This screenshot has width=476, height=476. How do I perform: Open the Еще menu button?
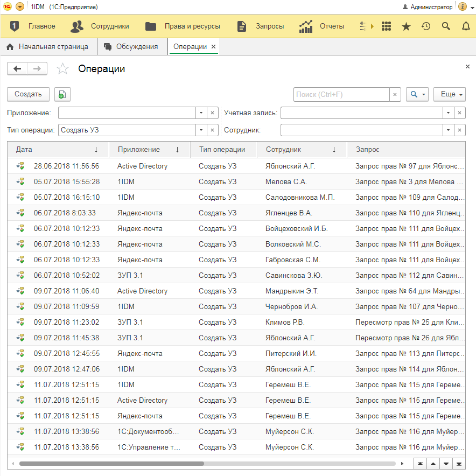coord(450,94)
